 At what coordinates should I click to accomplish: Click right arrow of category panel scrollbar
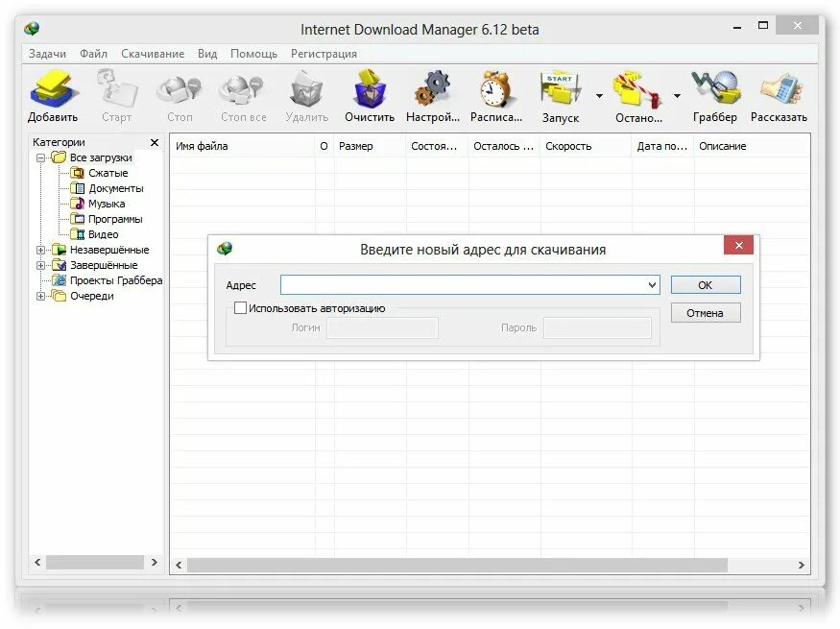click(x=155, y=562)
